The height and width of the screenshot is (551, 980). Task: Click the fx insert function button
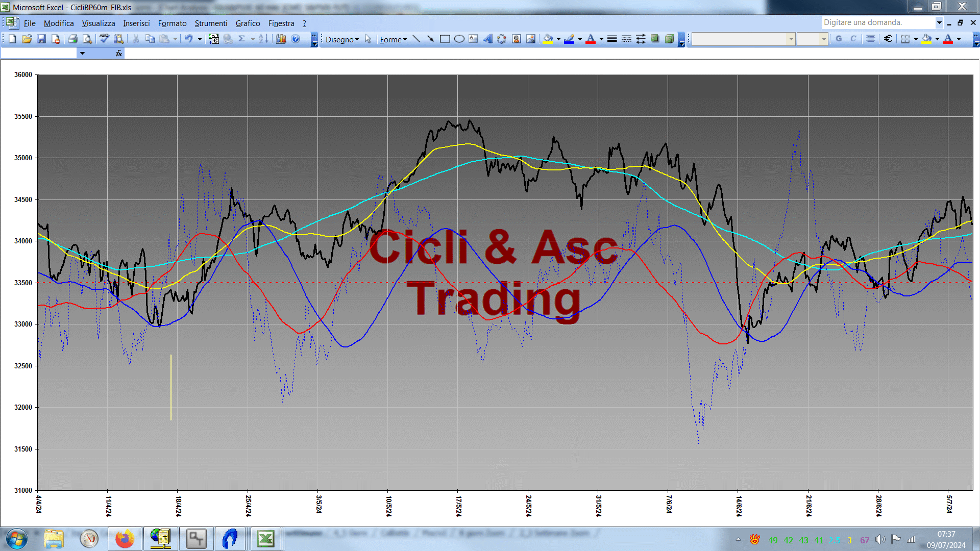click(119, 53)
